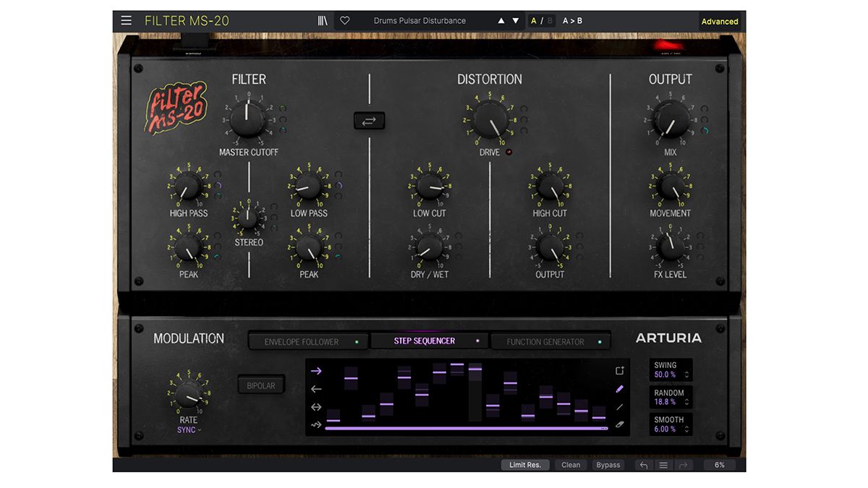Viewport: 868px width, 488px height.
Task: Open the sequencer pop-out window icon
Action: coord(619,370)
